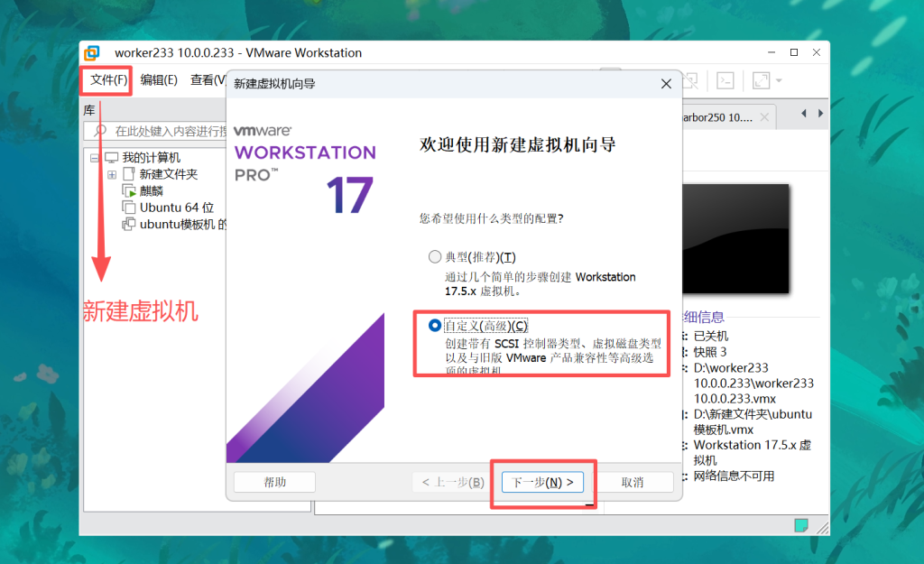
Task: Click the green message icon in status bar
Action: tap(800, 525)
